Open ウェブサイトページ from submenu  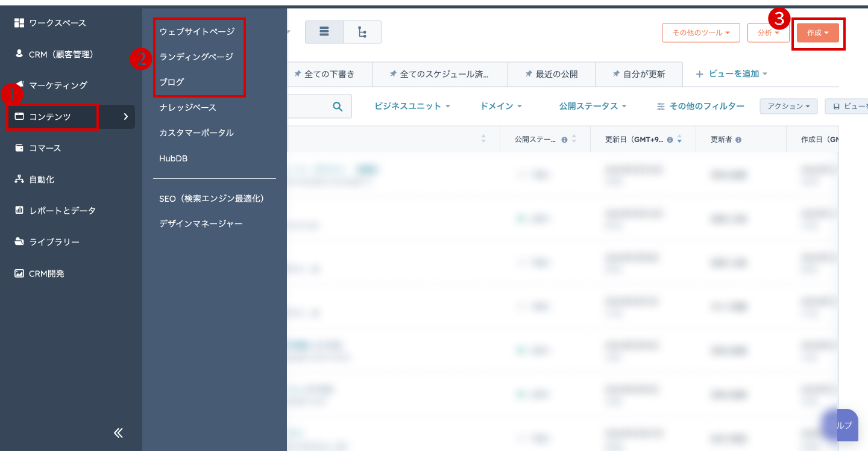[197, 31]
